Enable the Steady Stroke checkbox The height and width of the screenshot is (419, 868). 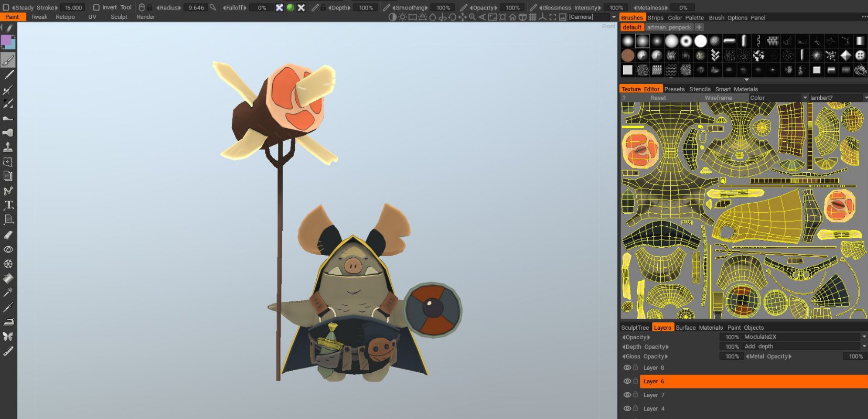click(x=6, y=7)
